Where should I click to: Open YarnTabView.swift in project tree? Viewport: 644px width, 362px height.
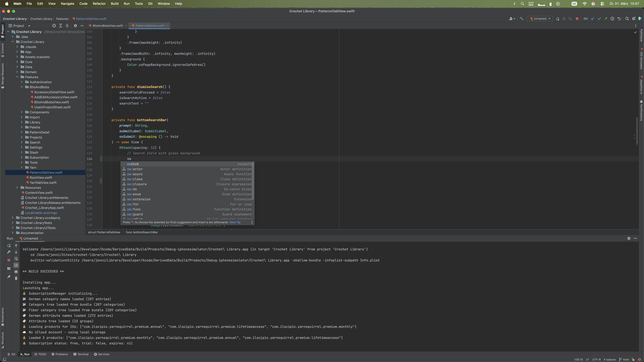tap(43, 183)
